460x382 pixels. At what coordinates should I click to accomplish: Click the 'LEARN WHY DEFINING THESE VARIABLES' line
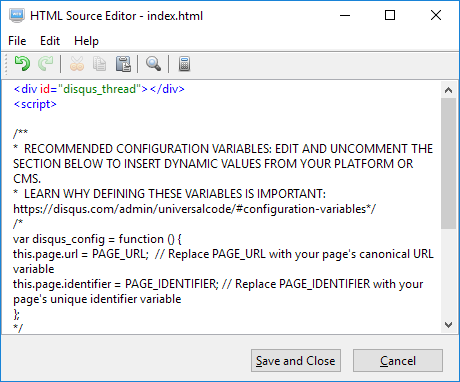[x=170, y=194]
